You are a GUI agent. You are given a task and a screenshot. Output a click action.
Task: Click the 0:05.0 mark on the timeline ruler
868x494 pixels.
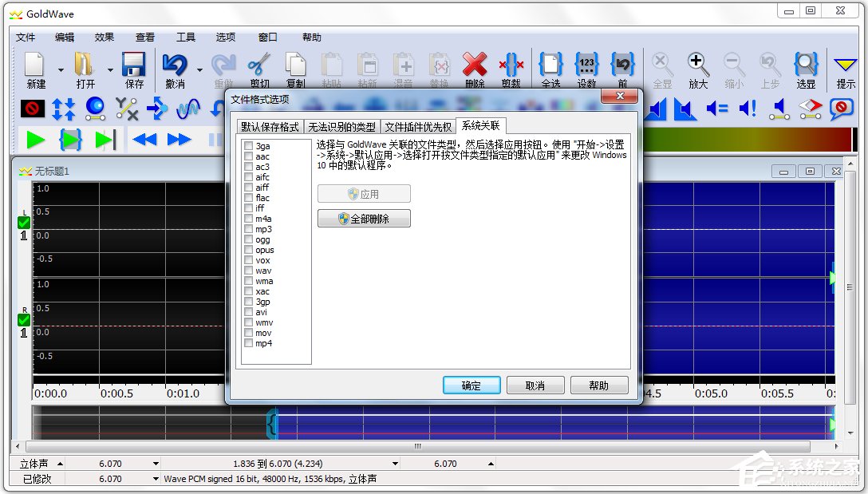click(x=711, y=393)
